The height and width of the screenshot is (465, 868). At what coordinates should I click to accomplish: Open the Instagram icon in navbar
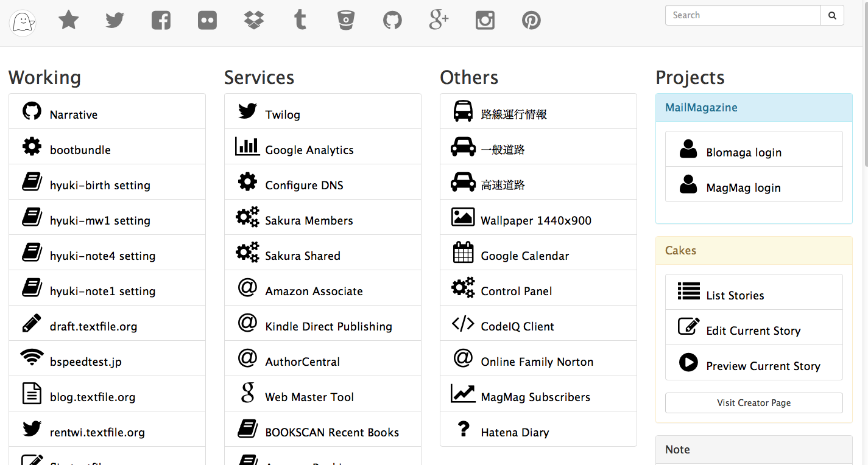[x=485, y=21]
